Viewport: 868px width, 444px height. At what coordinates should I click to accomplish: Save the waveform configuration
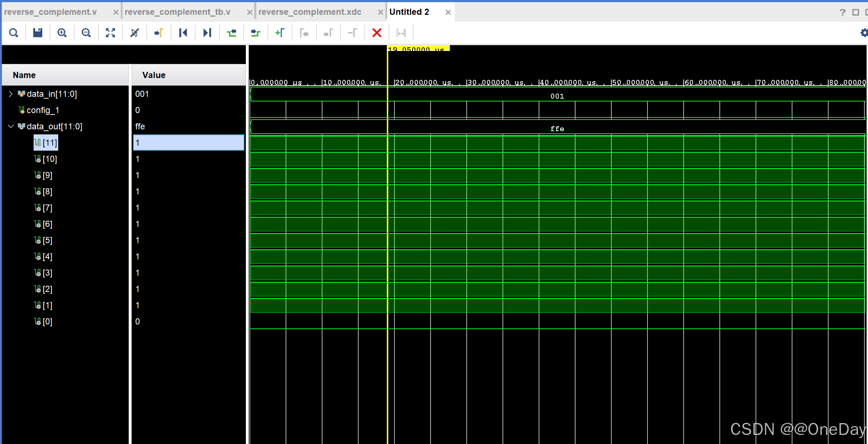(x=38, y=33)
